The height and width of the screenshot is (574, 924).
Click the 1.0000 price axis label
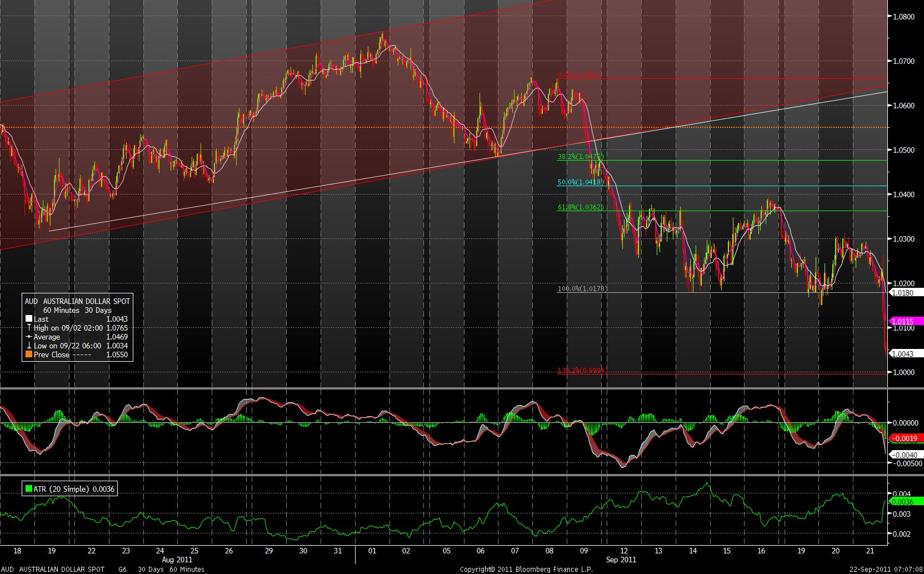click(x=903, y=372)
